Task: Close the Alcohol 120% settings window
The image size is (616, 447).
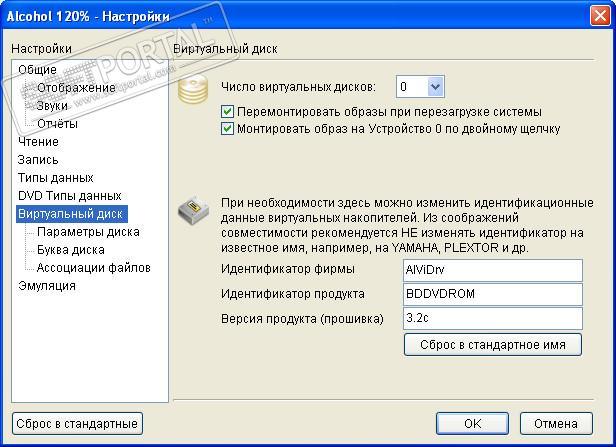Action: click(x=600, y=16)
